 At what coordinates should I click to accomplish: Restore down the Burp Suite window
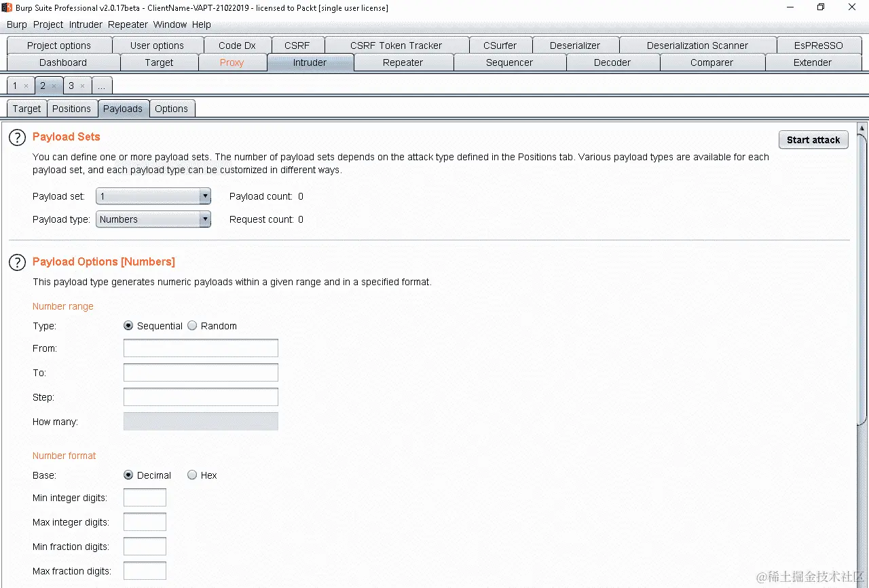pyautogui.click(x=821, y=7)
